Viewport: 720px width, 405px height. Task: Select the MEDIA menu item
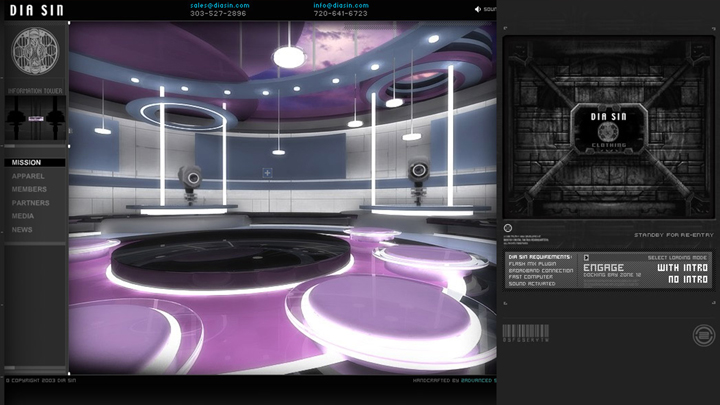pos(23,216)
